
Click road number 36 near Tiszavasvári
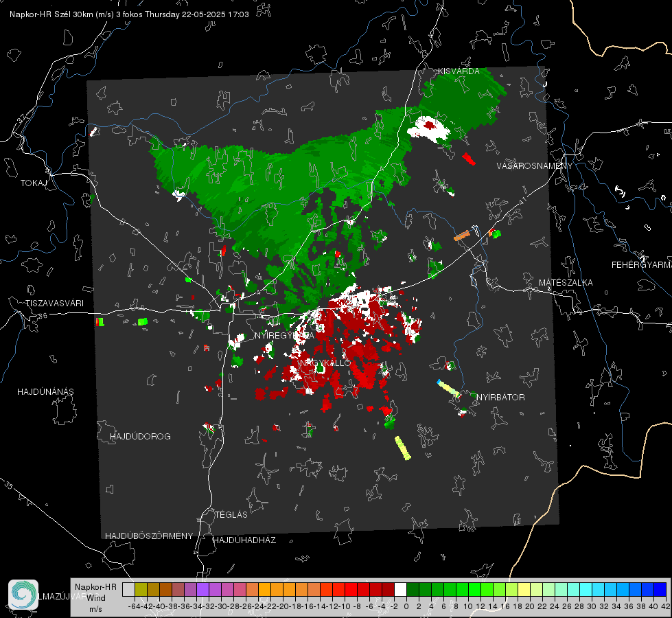click(x=43, y=316)
